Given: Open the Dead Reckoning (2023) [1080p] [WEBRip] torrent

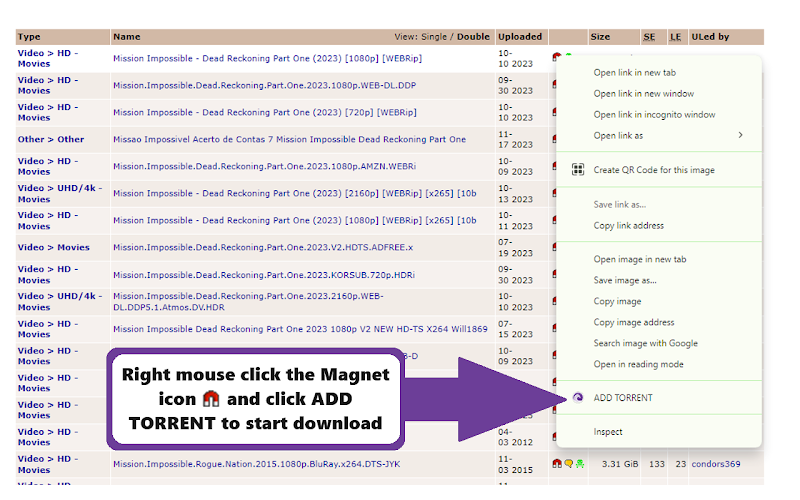Looking at the screenshot, I should pyautogui.click(x=267, y=58).
